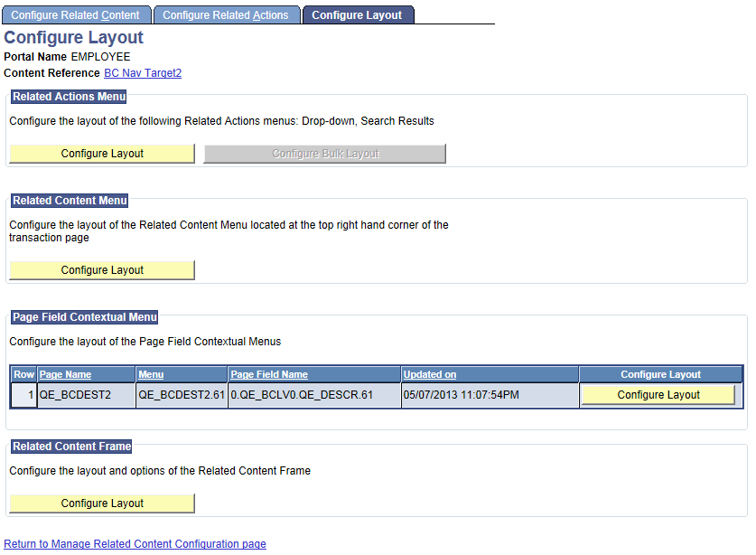Click the Page Field Contextual Menu section header
This screenshot has width=756, height=555.
[x=84, y=317]
